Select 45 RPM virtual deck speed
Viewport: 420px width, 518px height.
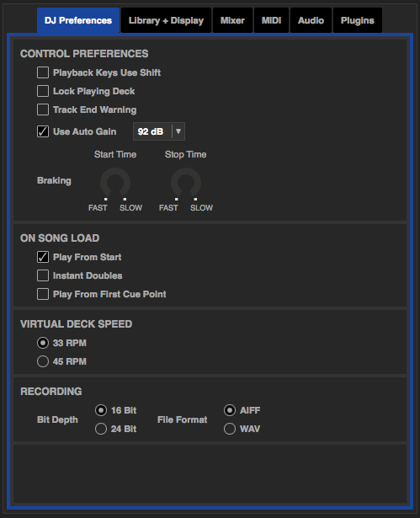click(x=43, y=361)
